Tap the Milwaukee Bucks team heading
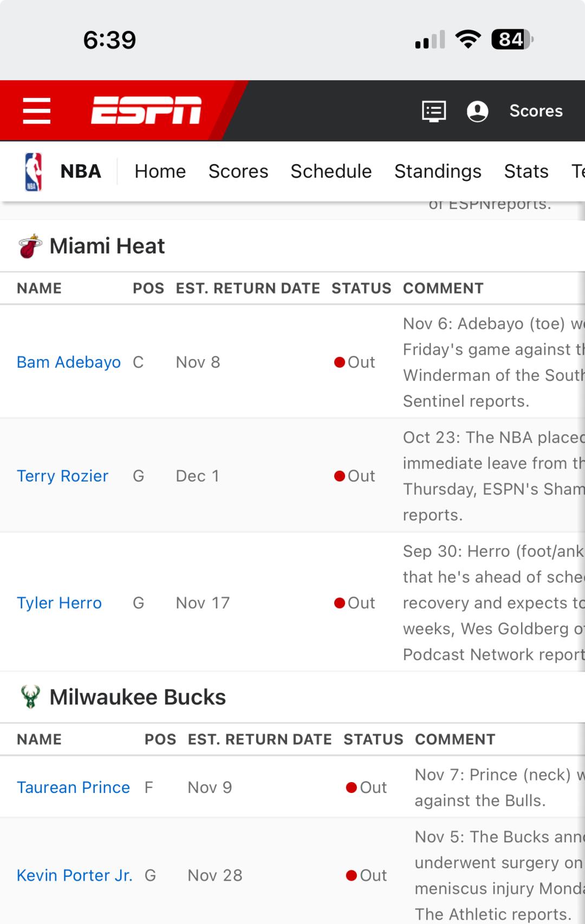Viewport: 585px width, 924px height. [x=138, y=698]
